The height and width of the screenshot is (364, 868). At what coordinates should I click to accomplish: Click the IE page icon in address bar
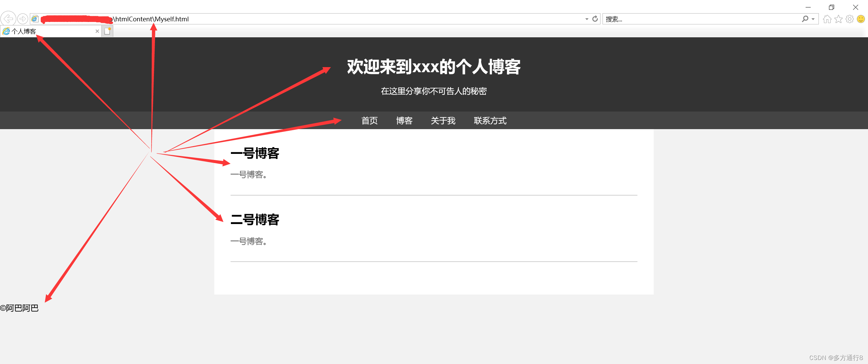tap(35, 19)
